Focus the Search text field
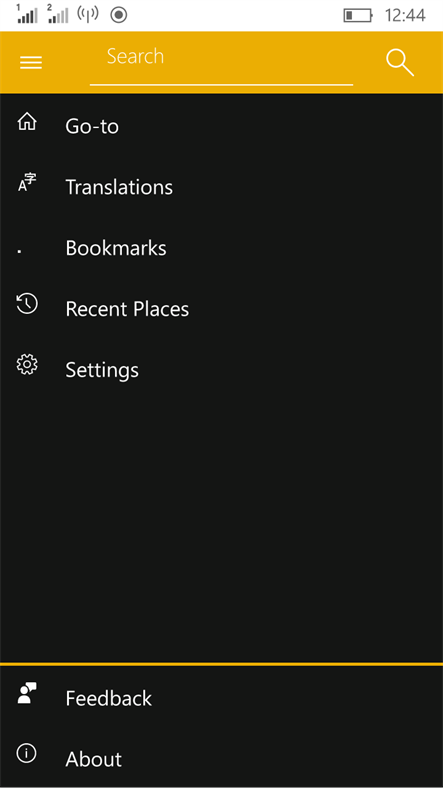The height and width of the screenshot is (788, 443). tap(222, 64)
